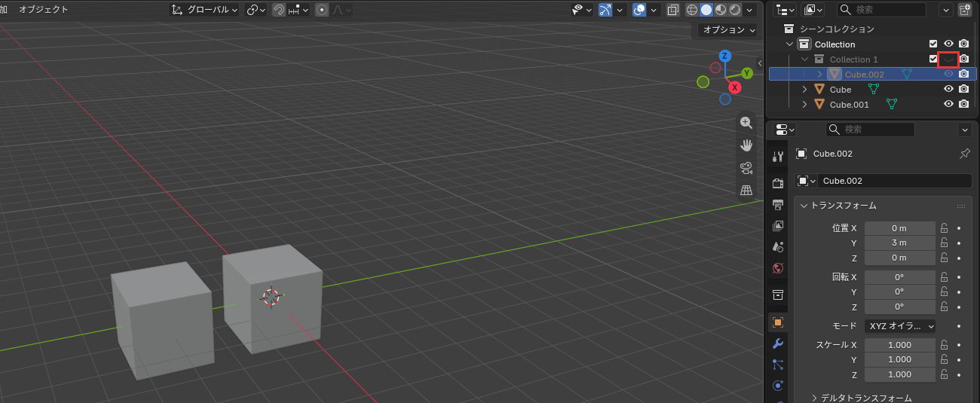Switch viewport shading to solid mode
This screenshot has height=403, width=980.
click(706, 10)
